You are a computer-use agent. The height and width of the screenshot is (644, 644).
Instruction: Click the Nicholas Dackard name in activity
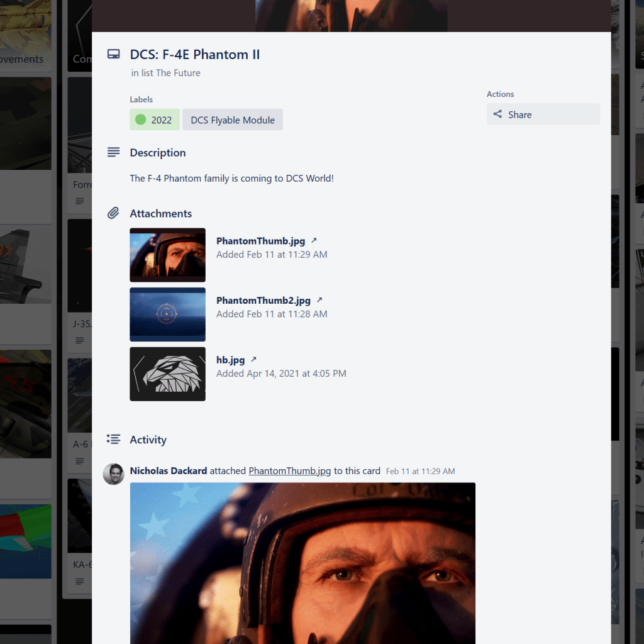coord(168,471)
